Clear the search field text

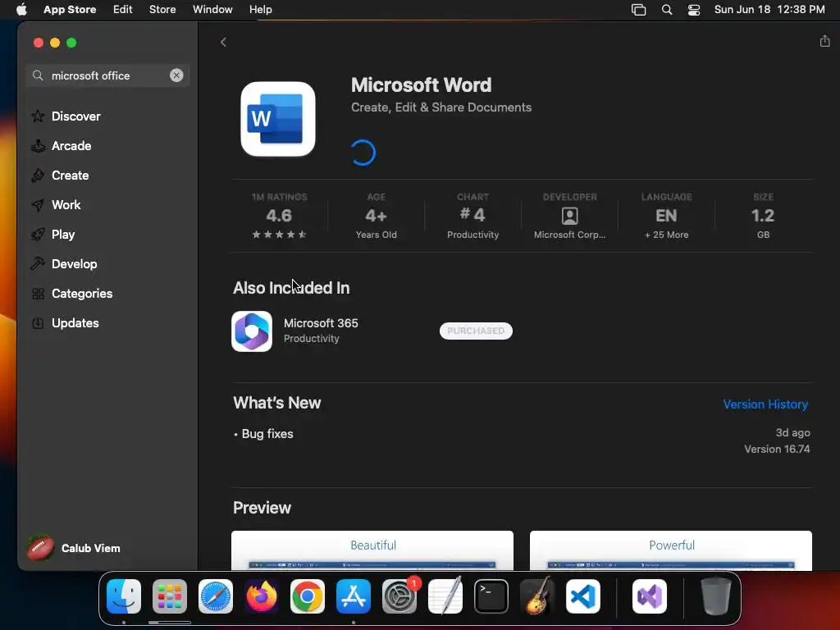tap(176, 75)
